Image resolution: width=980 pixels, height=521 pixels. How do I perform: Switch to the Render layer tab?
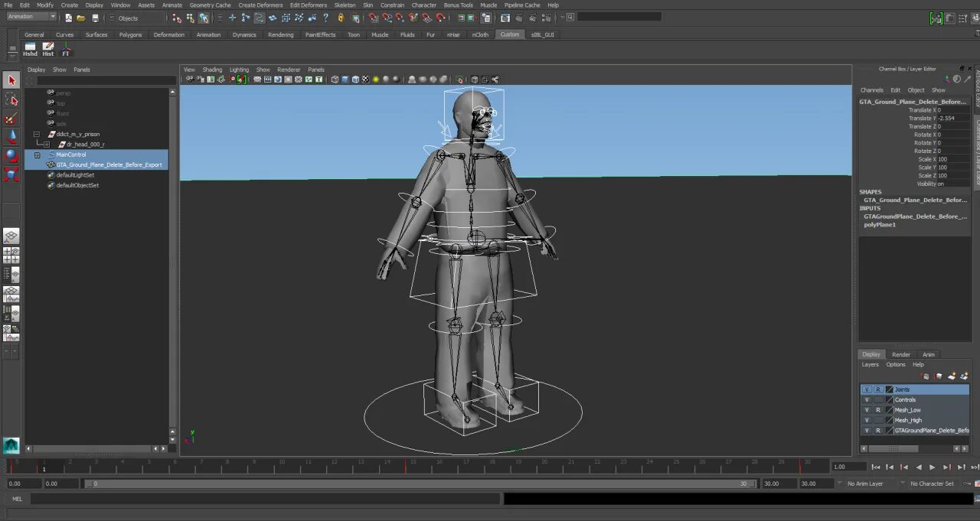coord(901,354)
